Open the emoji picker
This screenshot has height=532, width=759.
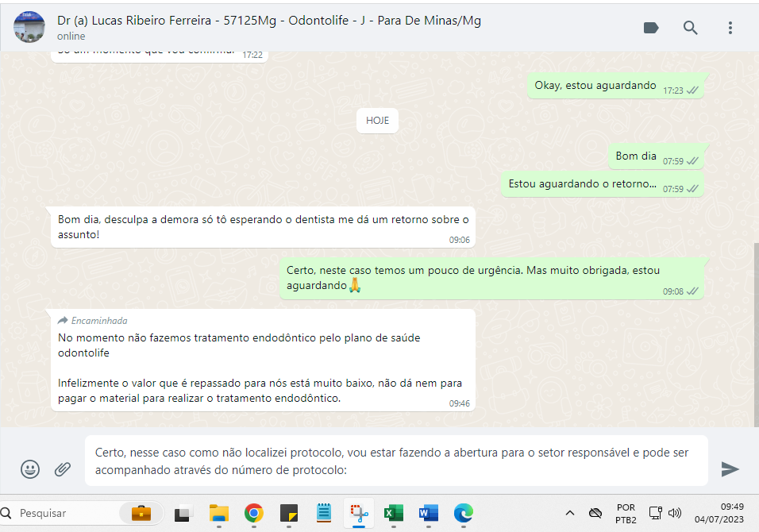click(30, 469)
